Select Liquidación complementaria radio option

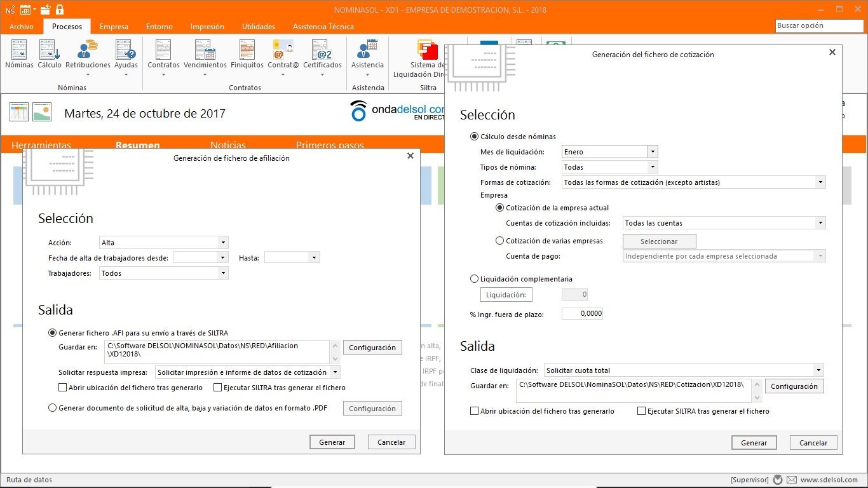pos(474,279)
